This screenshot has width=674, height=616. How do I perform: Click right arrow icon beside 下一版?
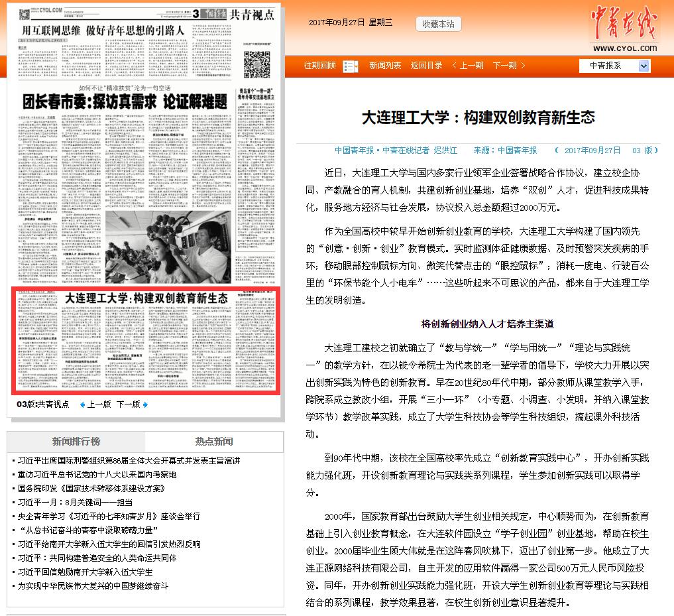pyautogui.click(x=145, y=404)
